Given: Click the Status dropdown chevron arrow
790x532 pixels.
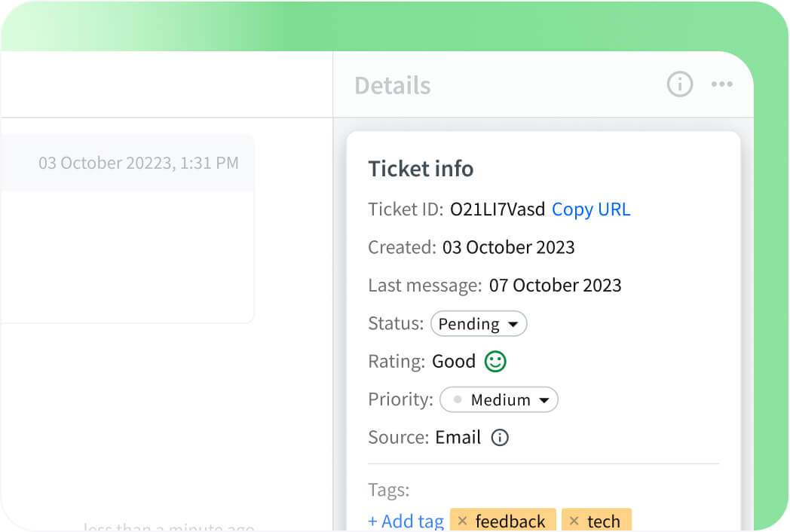Looking at the screenshot, I should tap(515, 323).
